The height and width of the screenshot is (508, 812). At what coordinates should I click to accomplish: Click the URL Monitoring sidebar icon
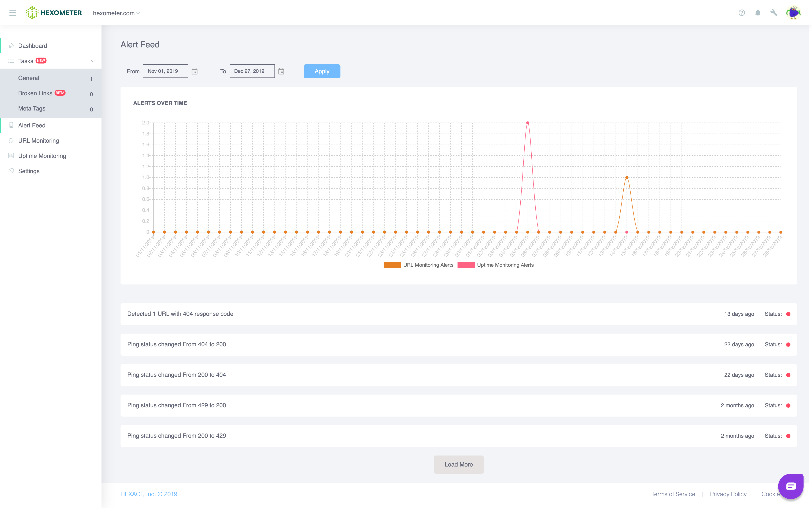click(11, 140)
